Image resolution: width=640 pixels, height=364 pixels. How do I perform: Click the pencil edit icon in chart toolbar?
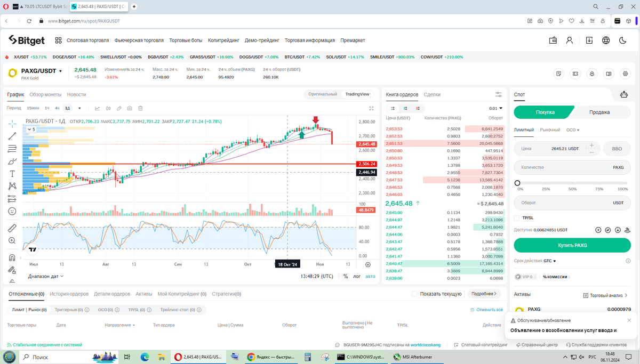119,108
